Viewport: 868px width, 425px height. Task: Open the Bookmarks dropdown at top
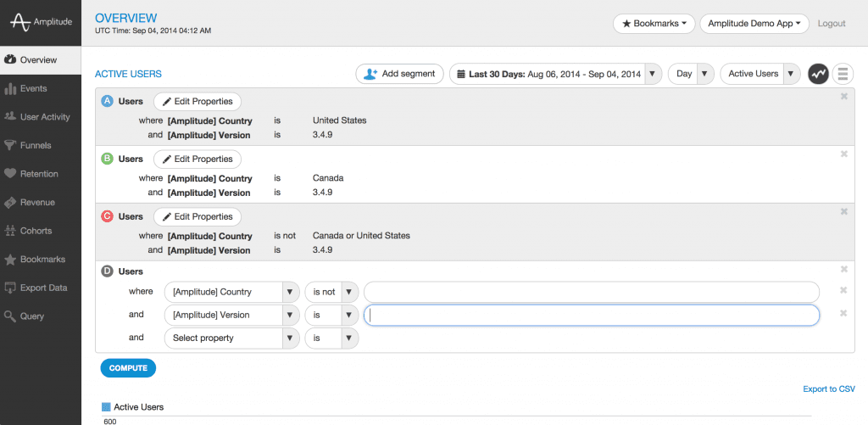pyautogui.click(x=654, y=24)
